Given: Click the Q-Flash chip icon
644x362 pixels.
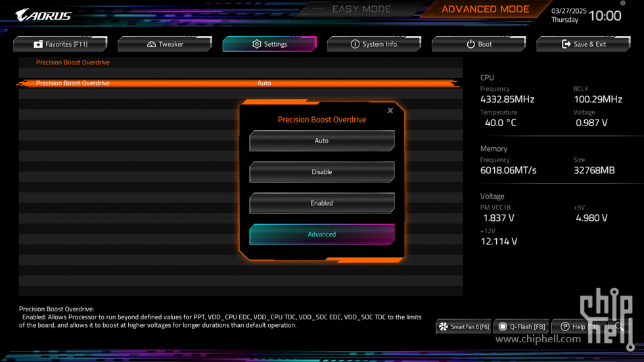Looking at the screenshot, I should 503,327.
